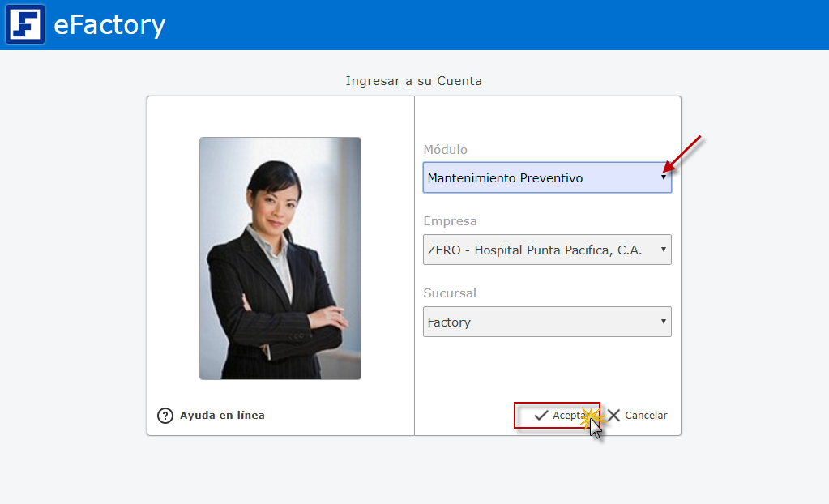The width and height of the screenshot is (829, 504).
Task: Click the Factory branch combo box
Action: point(535,322)
